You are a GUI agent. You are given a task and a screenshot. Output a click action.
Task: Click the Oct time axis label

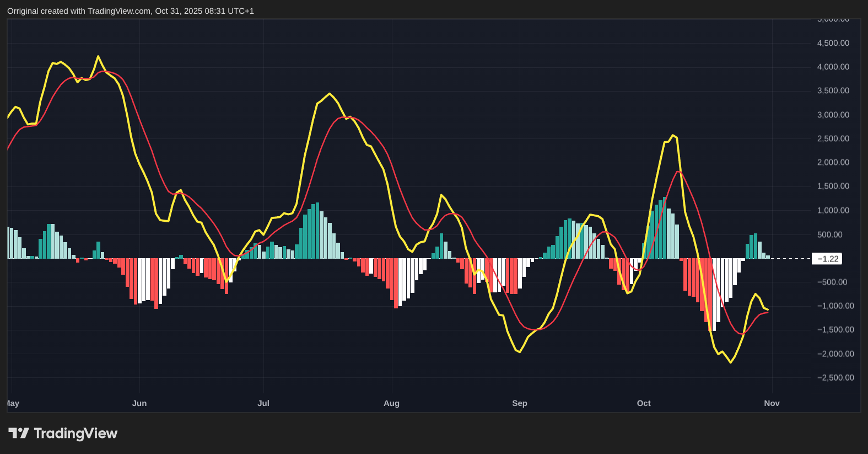[x=644, y=403]
